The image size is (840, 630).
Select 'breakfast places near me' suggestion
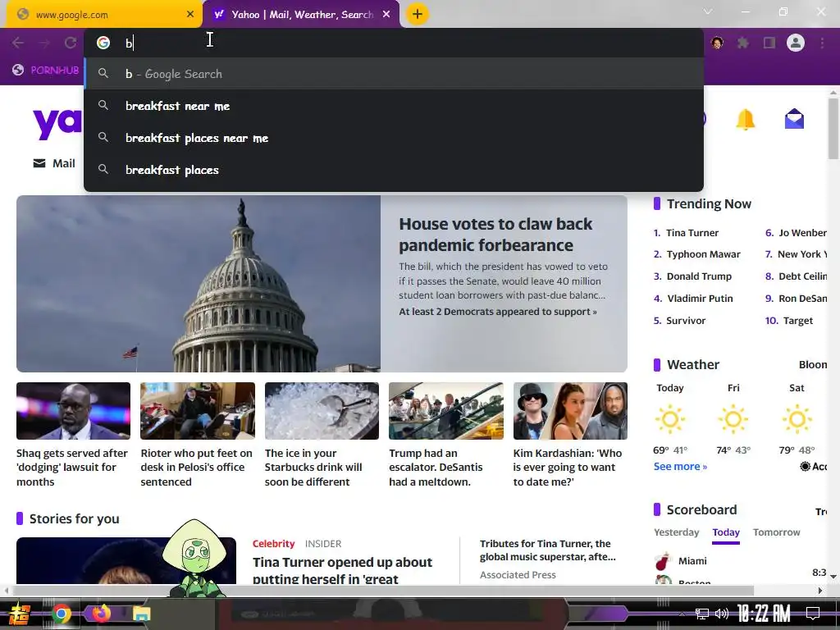[x=394, y=138]
